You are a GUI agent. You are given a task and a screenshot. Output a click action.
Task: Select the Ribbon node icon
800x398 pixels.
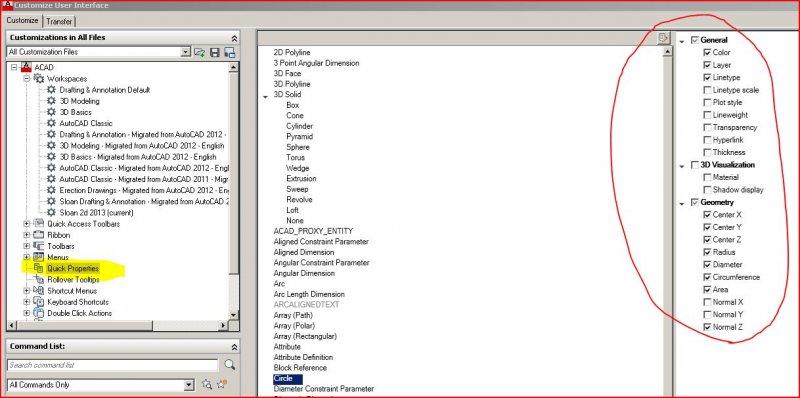tap(39, 235)
